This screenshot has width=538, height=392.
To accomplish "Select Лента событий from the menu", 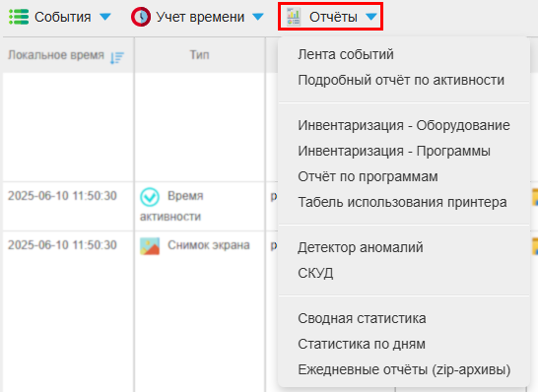I will (x=346, y=54).
